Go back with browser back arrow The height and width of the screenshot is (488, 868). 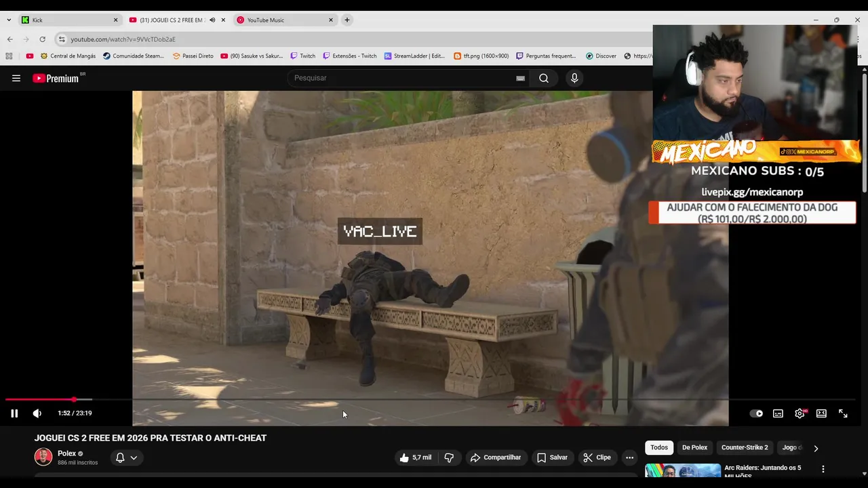click(10, 39)
